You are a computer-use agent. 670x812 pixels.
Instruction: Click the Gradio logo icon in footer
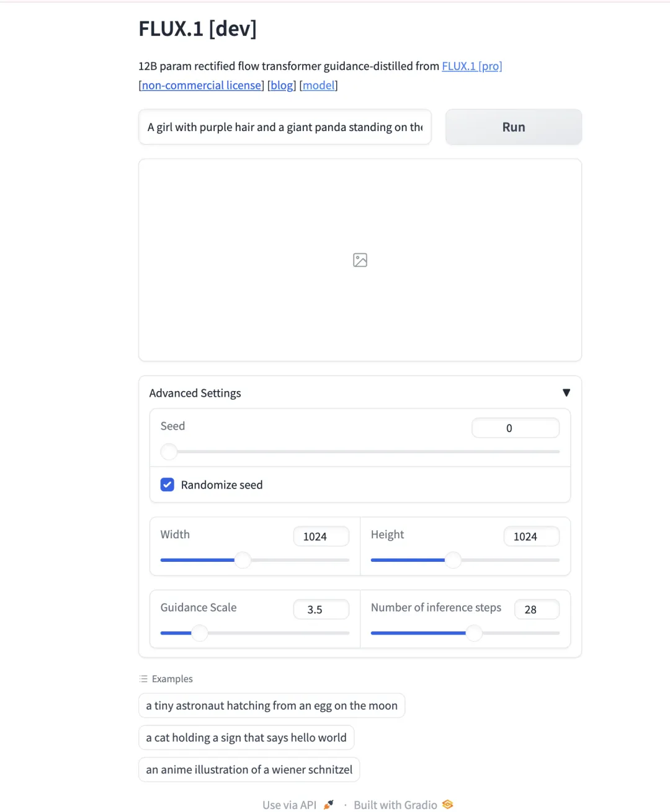447,805
